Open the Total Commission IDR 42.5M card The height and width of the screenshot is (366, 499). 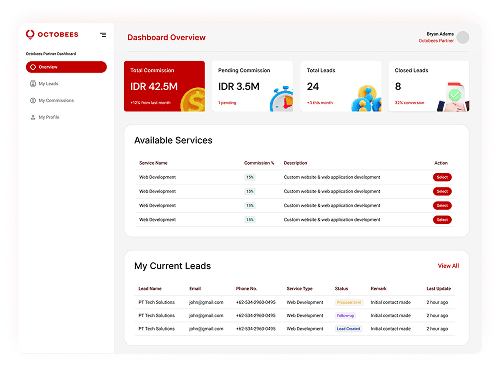tap(164, 86)
